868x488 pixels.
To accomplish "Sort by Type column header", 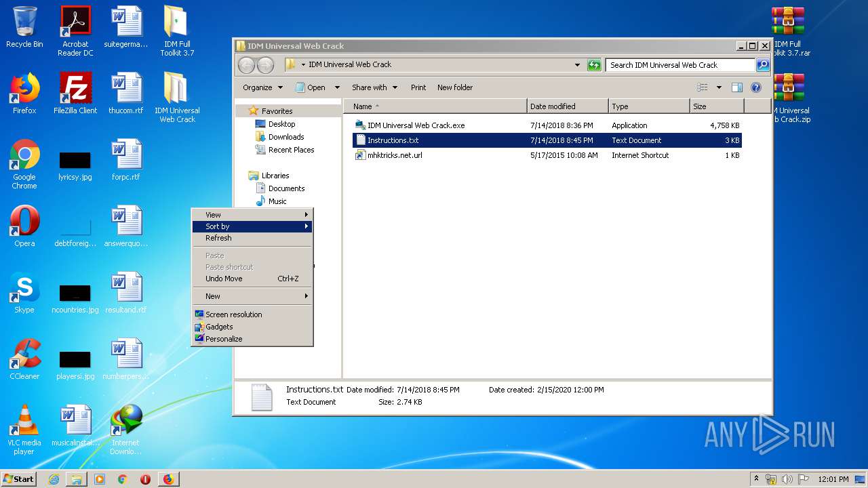I will coord(649,106).
